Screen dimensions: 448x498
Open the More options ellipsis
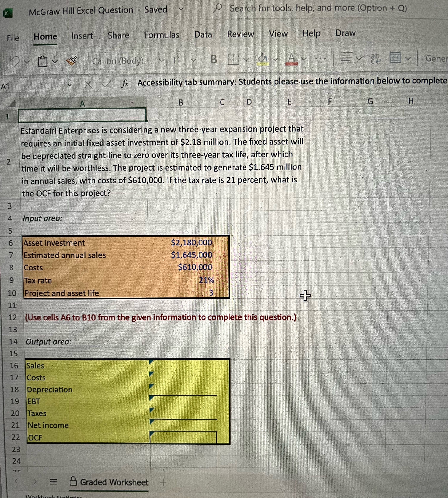[320, 59]
